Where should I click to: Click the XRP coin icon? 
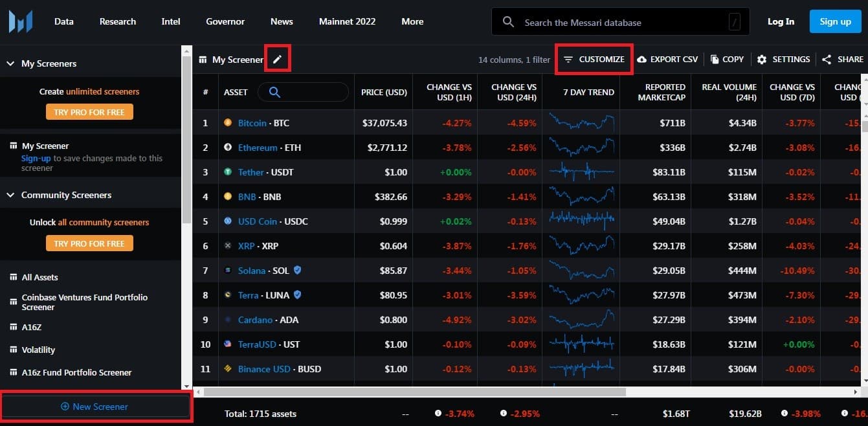pos(228,245)
